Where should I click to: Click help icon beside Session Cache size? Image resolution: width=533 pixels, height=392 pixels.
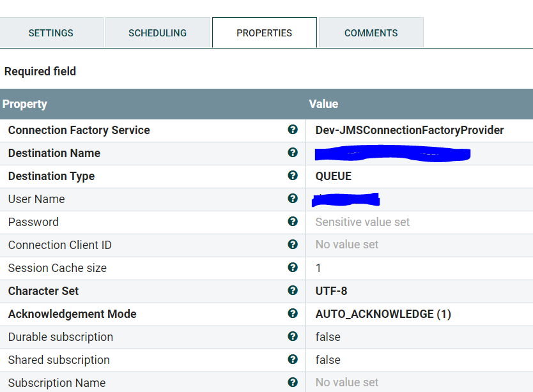(293, 268)
